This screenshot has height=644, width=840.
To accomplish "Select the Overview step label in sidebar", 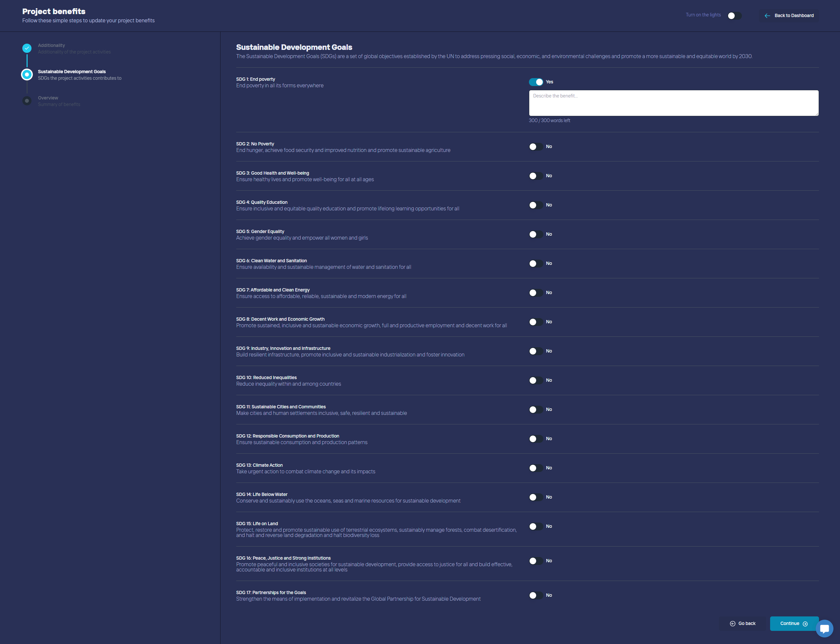I will click(x=48, y=98).
